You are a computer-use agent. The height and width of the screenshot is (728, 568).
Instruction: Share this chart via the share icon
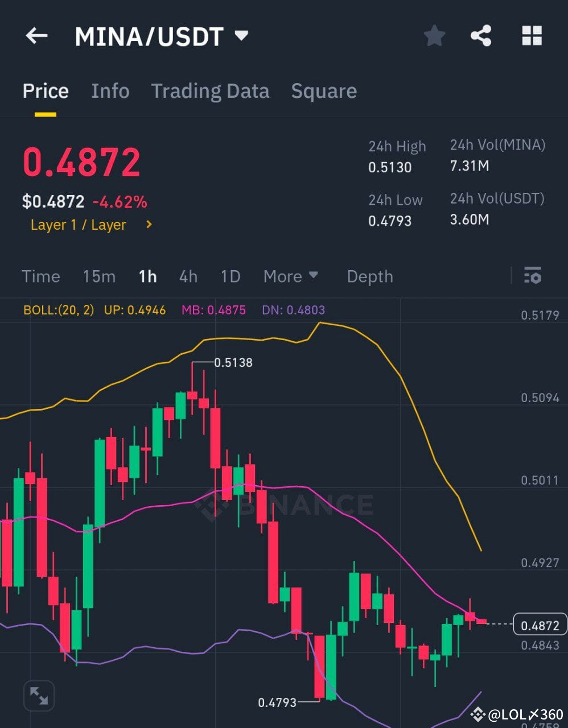[481, 35]
